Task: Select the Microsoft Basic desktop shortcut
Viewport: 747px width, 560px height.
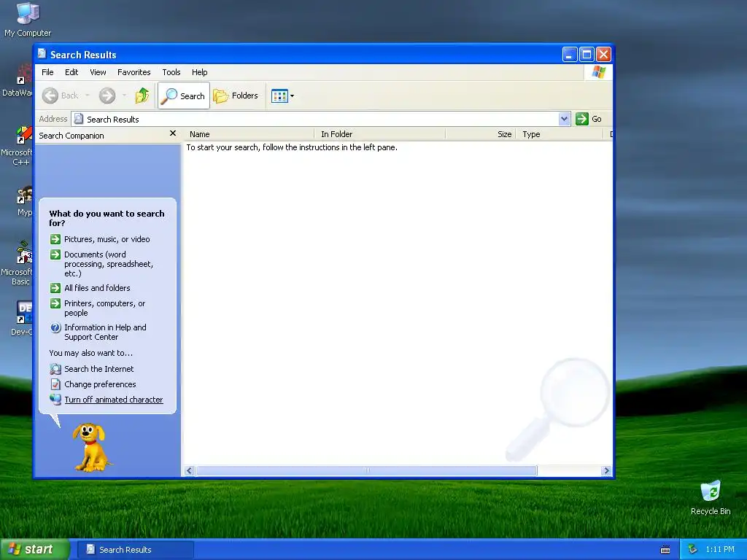Action: [x=18, y=262]
